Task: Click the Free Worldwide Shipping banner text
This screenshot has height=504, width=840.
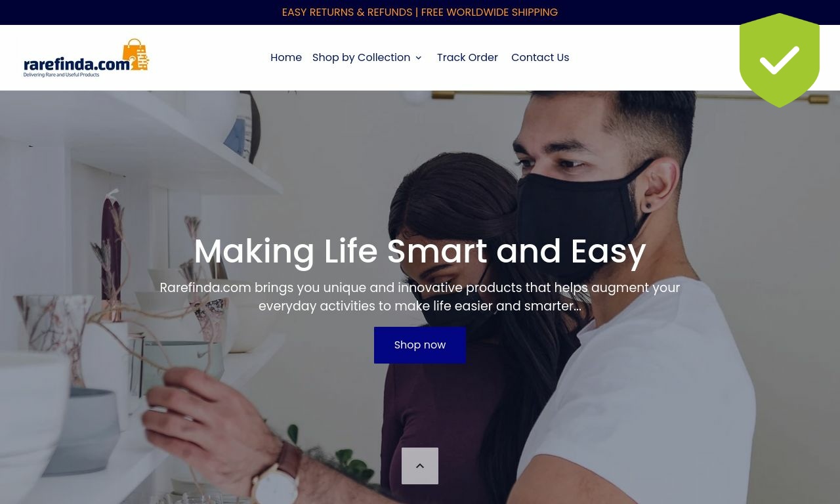Action: (x=490, y=12)
